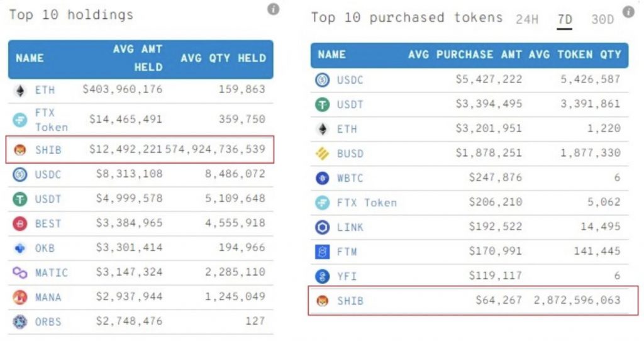Open the FTM token link
The image size is (644, 341).
point(347,252)
